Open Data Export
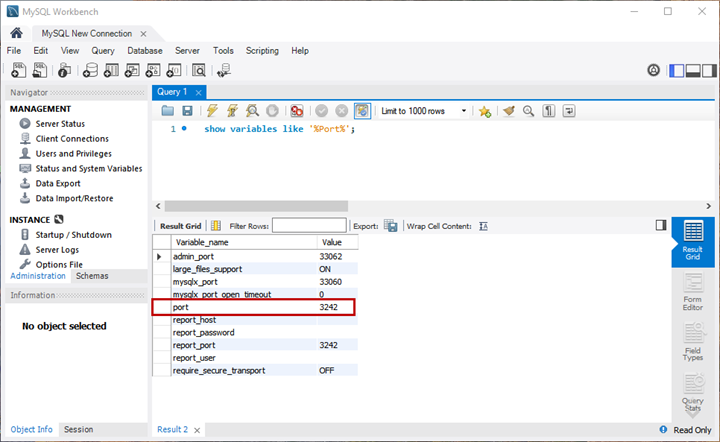The image size is (720, 442). point(58,183)
